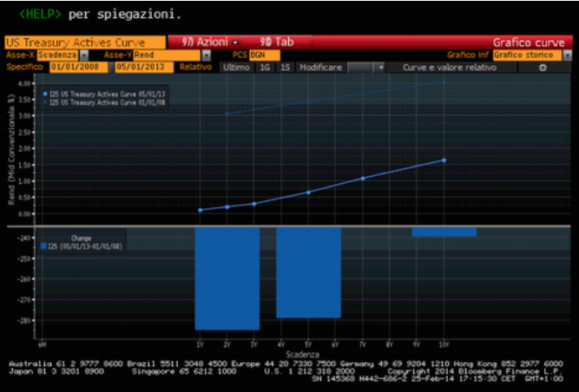Screen dimensions: 579x392
Task: Click the Rend axis-Y value field
Action: pyautogui.click(x=167, y=56)
